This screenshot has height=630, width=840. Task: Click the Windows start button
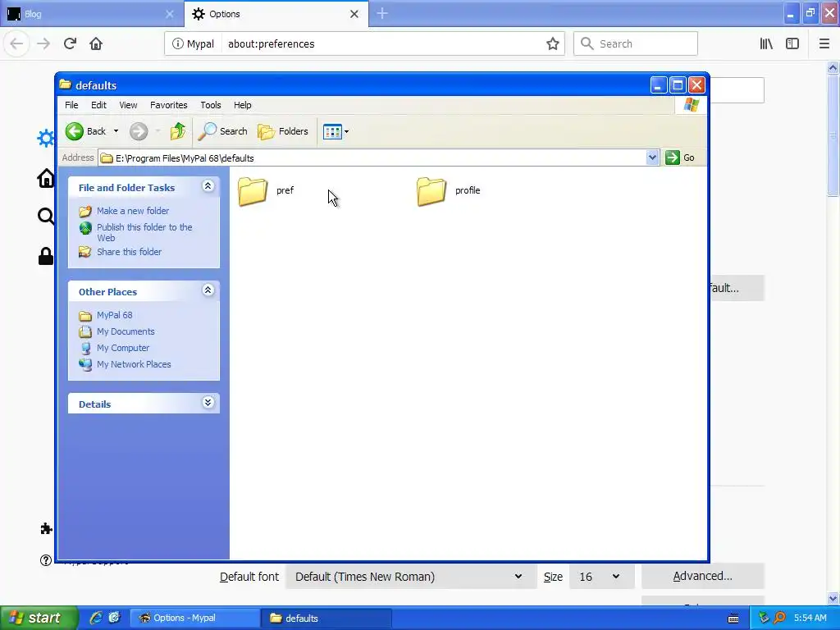point(39,618)
